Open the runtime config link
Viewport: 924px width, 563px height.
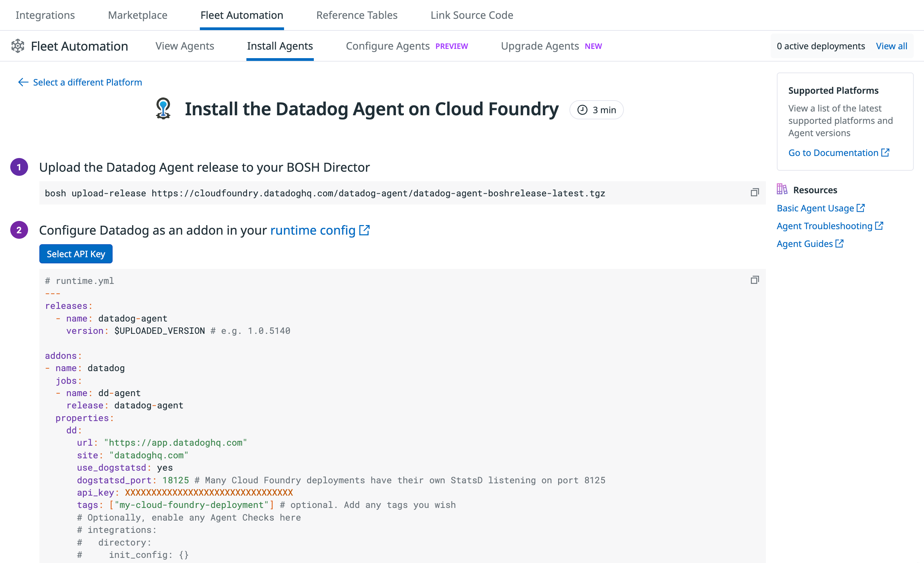pyautogui.click(x=313, y=230)
